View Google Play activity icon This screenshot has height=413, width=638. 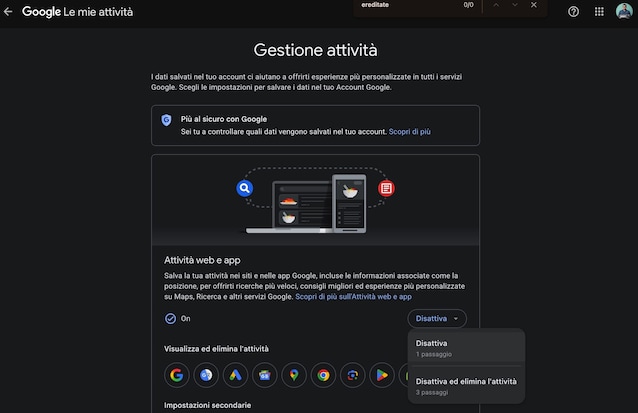(x=382, y=375)
